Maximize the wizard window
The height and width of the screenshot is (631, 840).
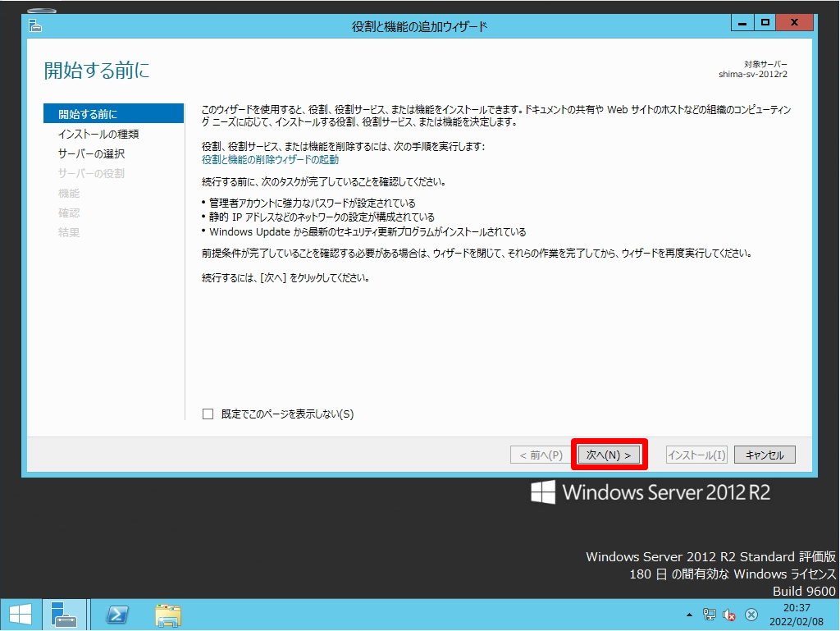[765, 22]
